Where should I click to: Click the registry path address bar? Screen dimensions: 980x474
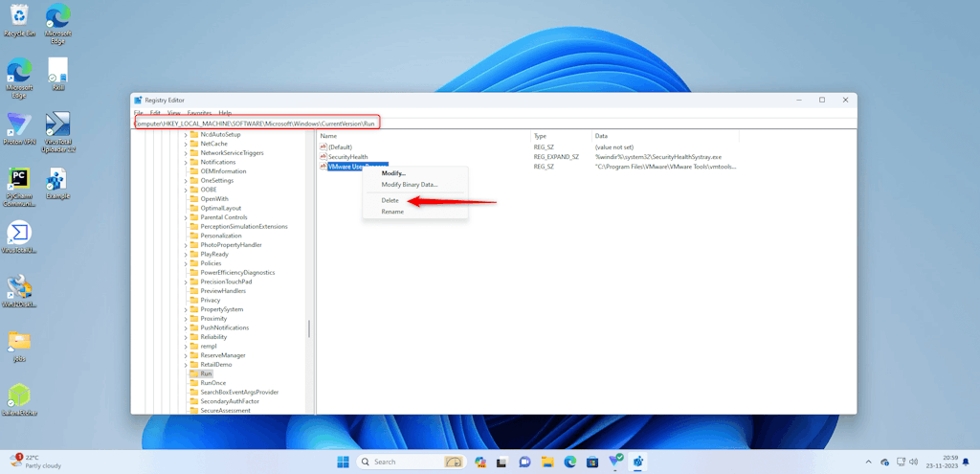tap(494, 124)
